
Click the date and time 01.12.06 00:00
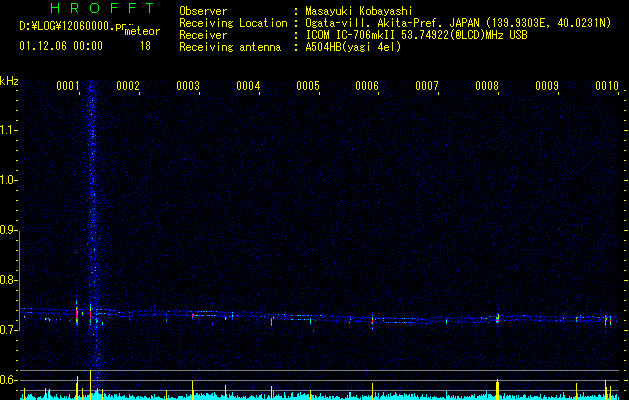(x=61, y=46)
